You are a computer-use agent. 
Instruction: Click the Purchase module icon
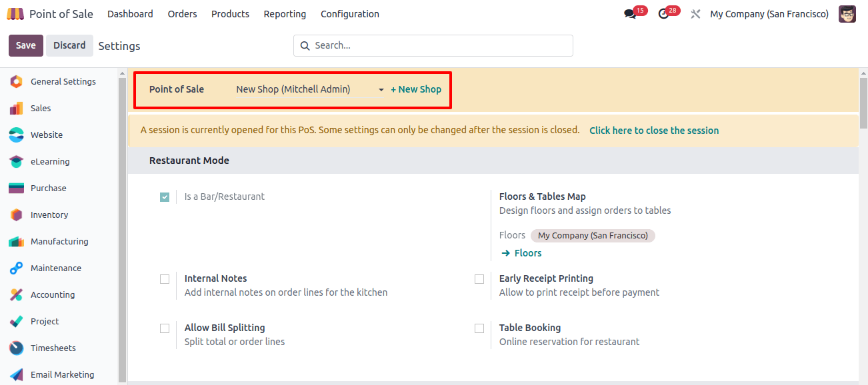pos(17,188)
